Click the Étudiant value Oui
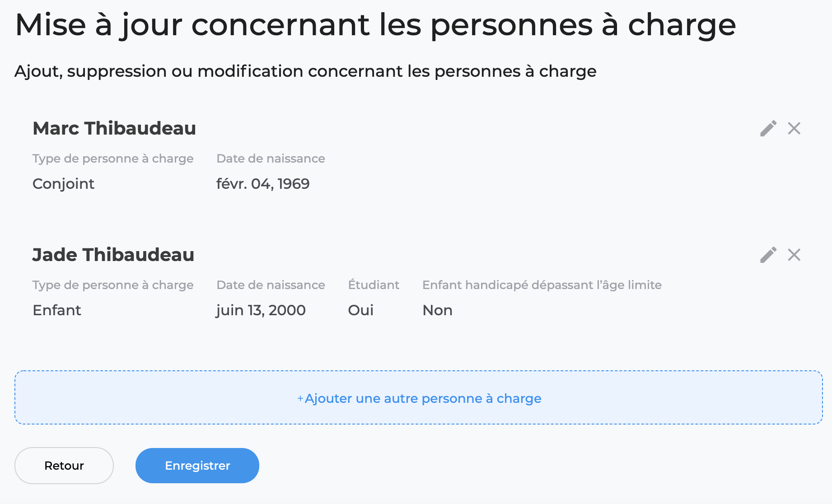The height and width of the screenshot is (504, 832). tap(361, 310)
